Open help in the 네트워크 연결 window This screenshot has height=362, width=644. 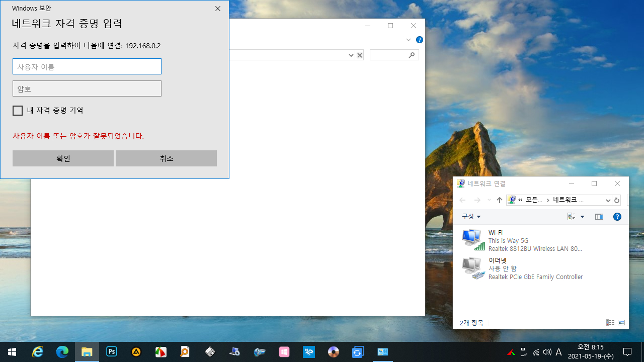click(617, 217)
